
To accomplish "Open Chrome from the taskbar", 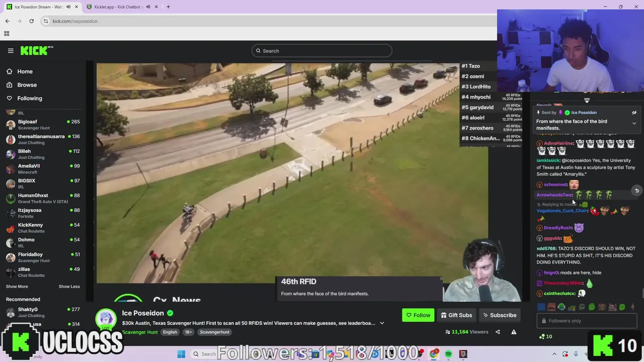I will click(433, 354).
